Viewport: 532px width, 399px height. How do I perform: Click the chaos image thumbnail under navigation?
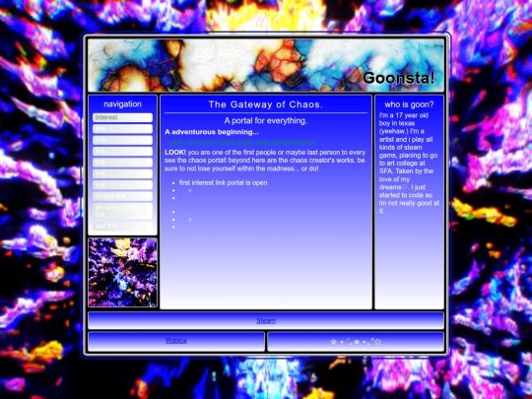pos(122,273)
